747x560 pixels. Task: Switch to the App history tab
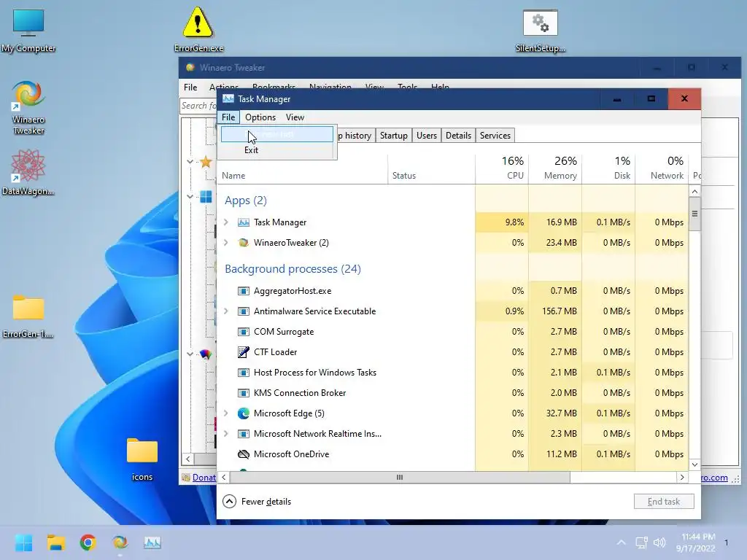tap(356, 135)
